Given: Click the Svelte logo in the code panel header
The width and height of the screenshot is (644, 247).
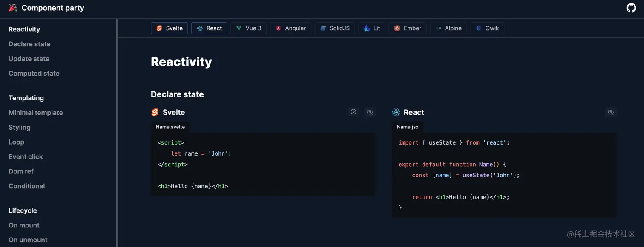Looking at the screenshot, I should [x=155, y=112].
